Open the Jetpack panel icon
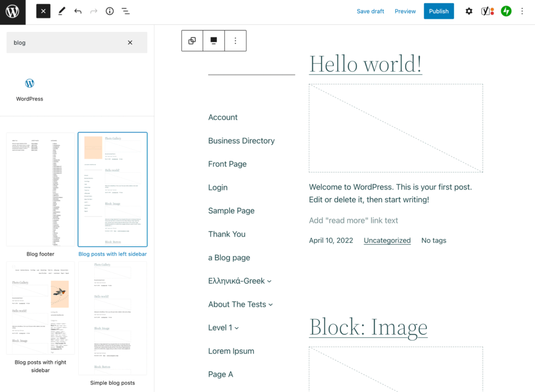The width and height of the screenshot is (535, 392). coord(506,11)
